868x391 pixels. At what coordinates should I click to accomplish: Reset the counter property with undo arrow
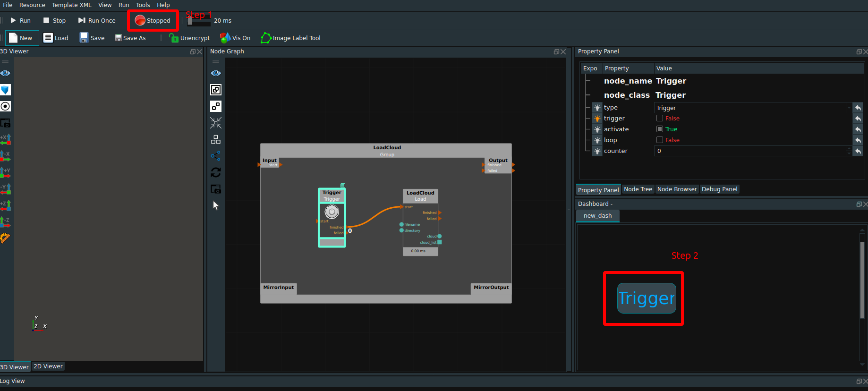tap(858, 151)
